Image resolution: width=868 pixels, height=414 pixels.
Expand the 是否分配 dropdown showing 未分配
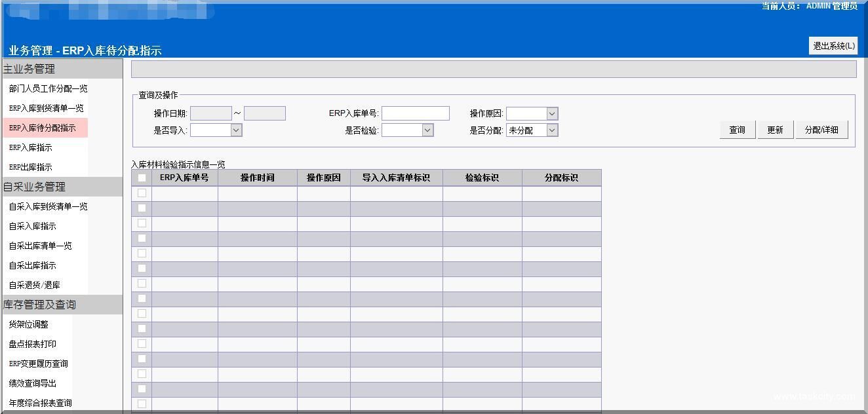point(532,130)
